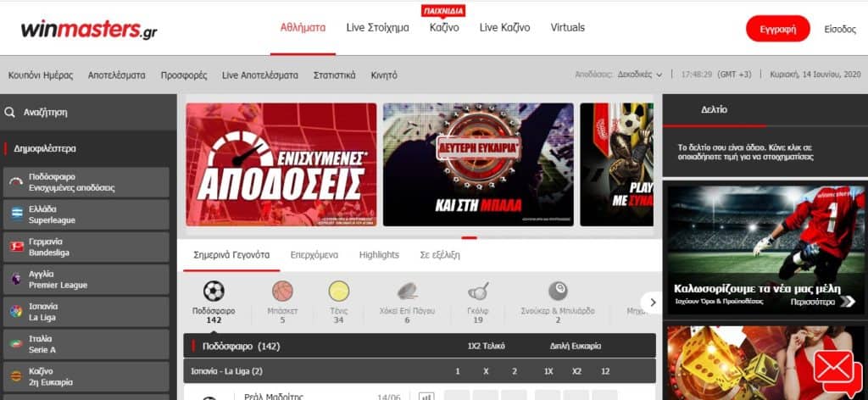Click the red carousel indicator below banners
868x400 pixels.
469,237
